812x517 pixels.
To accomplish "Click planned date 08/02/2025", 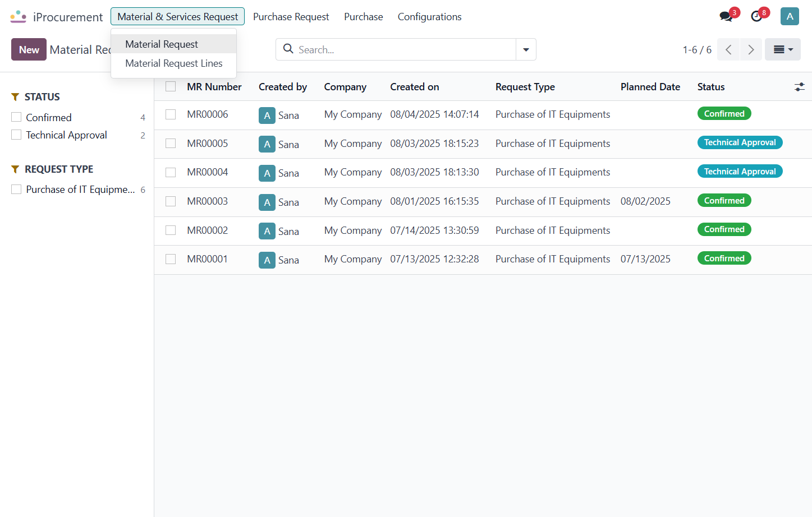I will click(645, 201).
